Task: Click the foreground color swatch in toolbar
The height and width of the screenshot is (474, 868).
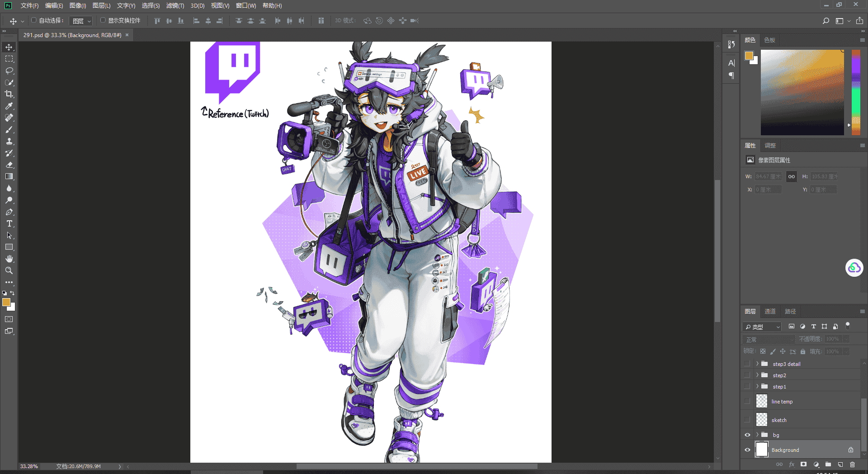Action: pos(6,302)
